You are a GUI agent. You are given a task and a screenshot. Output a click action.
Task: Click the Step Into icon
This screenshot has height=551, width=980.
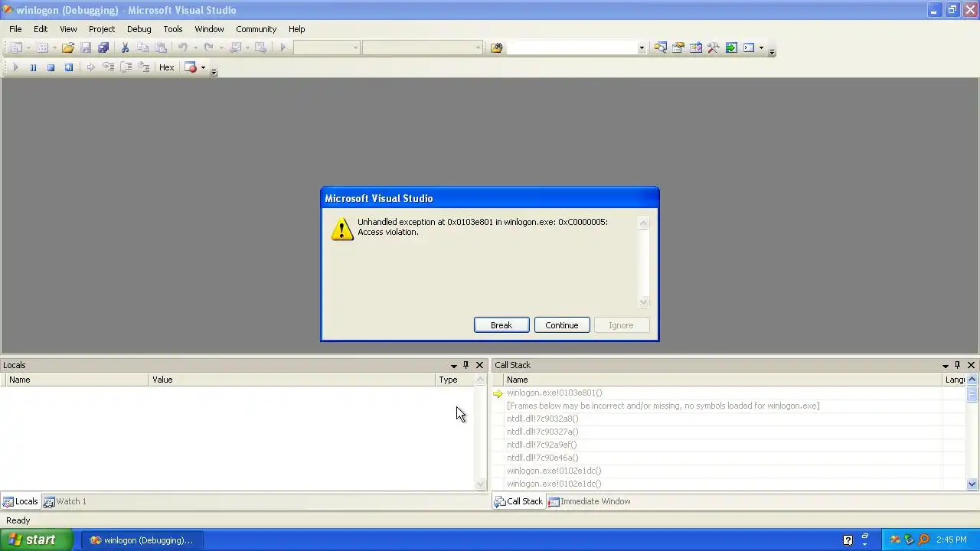[108, 67]
